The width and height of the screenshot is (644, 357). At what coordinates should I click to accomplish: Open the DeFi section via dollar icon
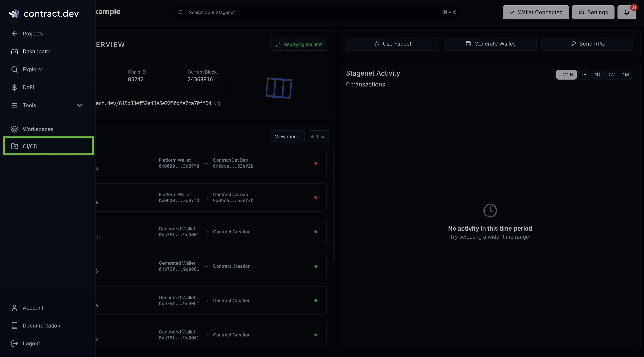[x=14, y=87]
